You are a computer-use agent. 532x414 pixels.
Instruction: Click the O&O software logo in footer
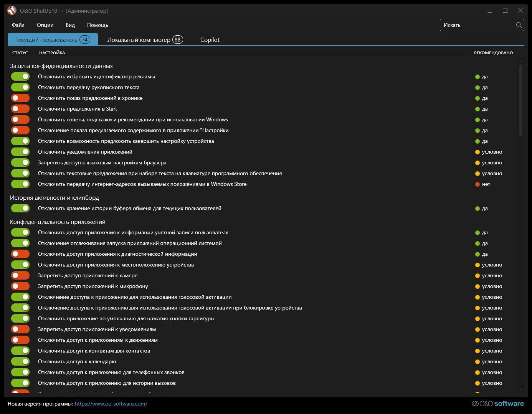click(x=497, y=404)
